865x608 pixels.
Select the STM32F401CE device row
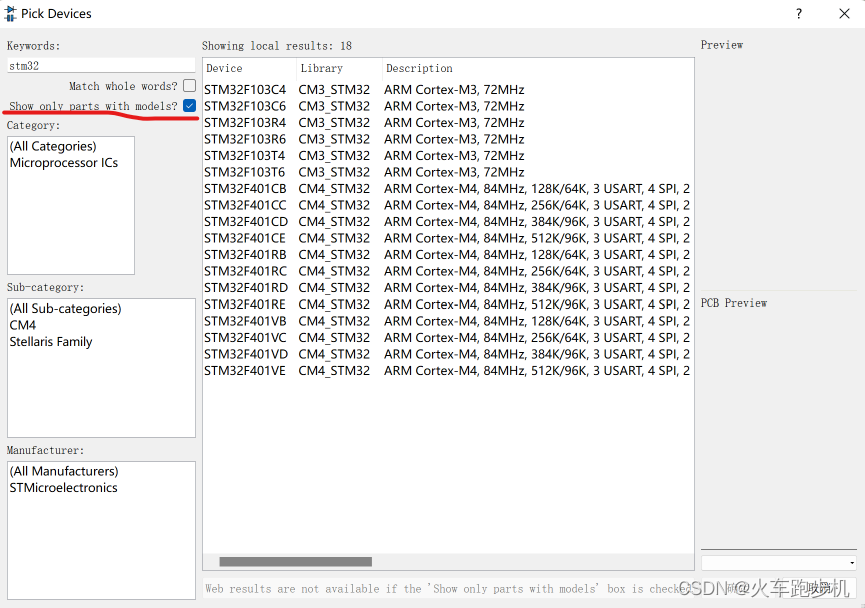point(447,238)
